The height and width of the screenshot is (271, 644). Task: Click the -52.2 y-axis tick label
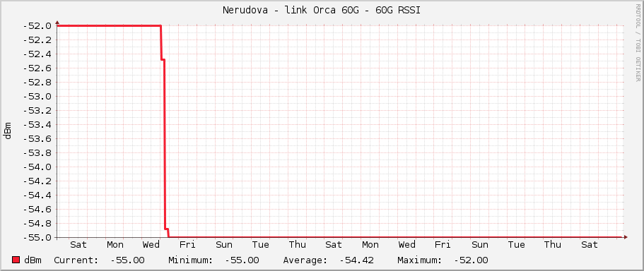pos(37,40)
